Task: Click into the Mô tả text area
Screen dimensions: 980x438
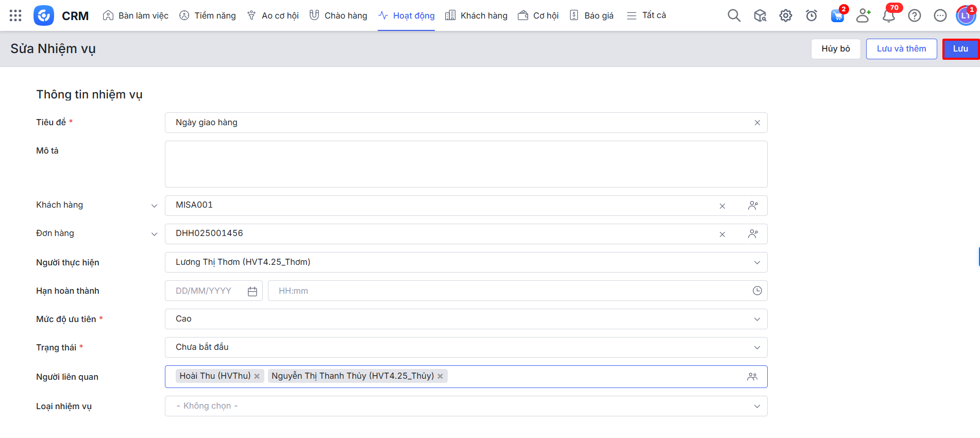Action: click(466, 164)
